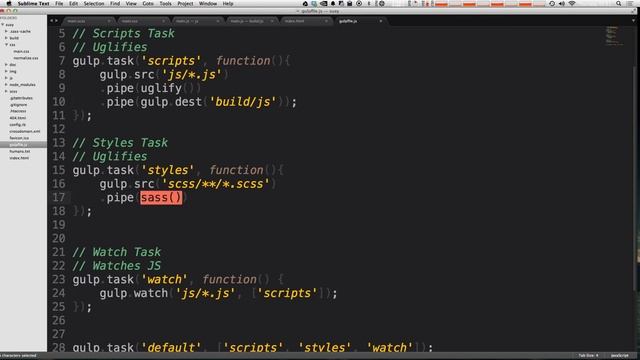Open crossdomain.xml in the sidebar
The width and height of the screenshot is (640, 360).
(25, 131)
